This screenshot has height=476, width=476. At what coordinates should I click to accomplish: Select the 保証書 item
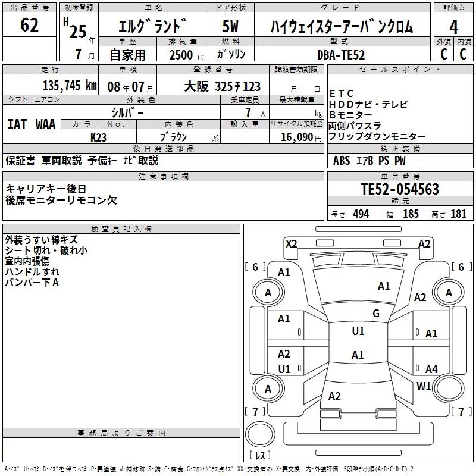pos(20,160)
